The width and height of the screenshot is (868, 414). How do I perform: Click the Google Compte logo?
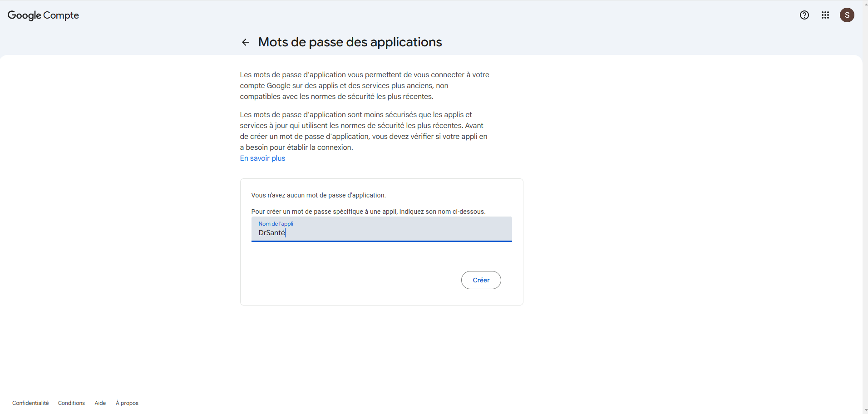pos(43,15)
